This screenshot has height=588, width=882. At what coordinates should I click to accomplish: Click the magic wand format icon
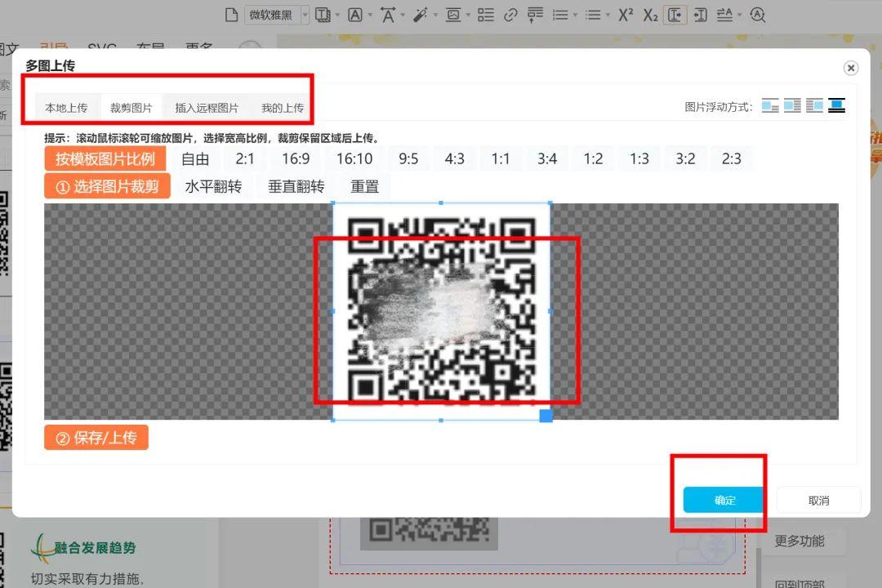click(x=421, y=15)
